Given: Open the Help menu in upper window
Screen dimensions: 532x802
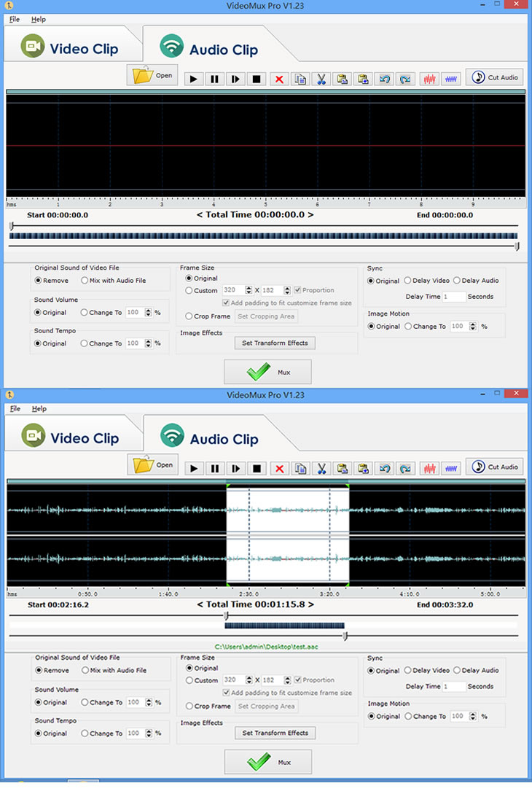Looking at the screenshot, I should [x=39, y=19].
